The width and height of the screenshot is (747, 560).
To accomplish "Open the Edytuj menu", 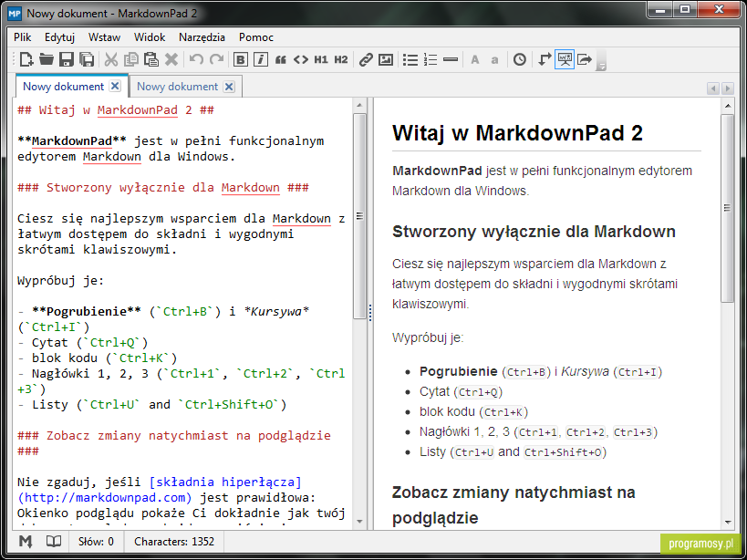I will (x=59, y=37).
